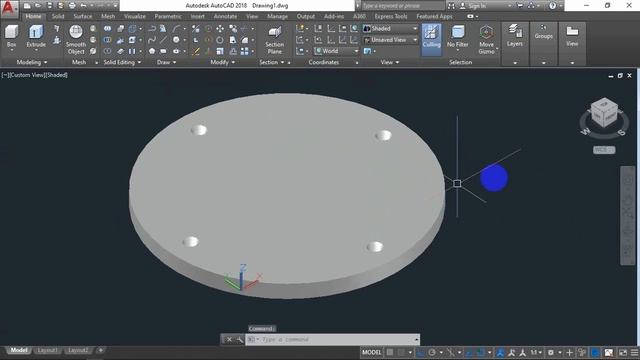Click the Help question mark icon
Viewport: 640px width, 360px height.
(552, 6)
